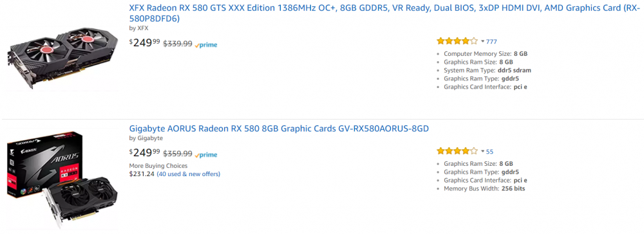Open the XFX Radeon RX 580 GTS product title
644x234 pixels.
click(384, 13)
